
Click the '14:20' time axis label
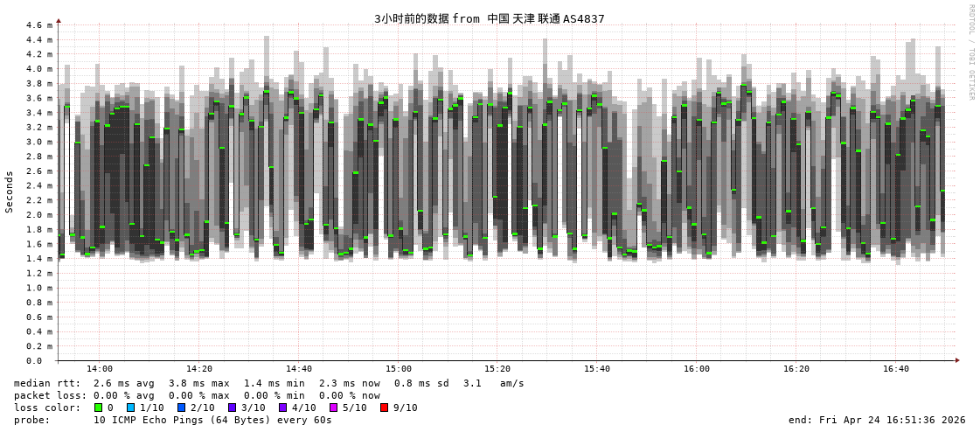[199, 369]
